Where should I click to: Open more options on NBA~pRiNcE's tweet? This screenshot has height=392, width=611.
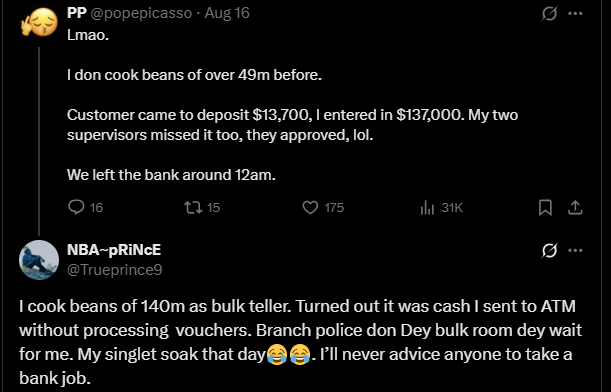pyautogui.click(x=575, y=250)
